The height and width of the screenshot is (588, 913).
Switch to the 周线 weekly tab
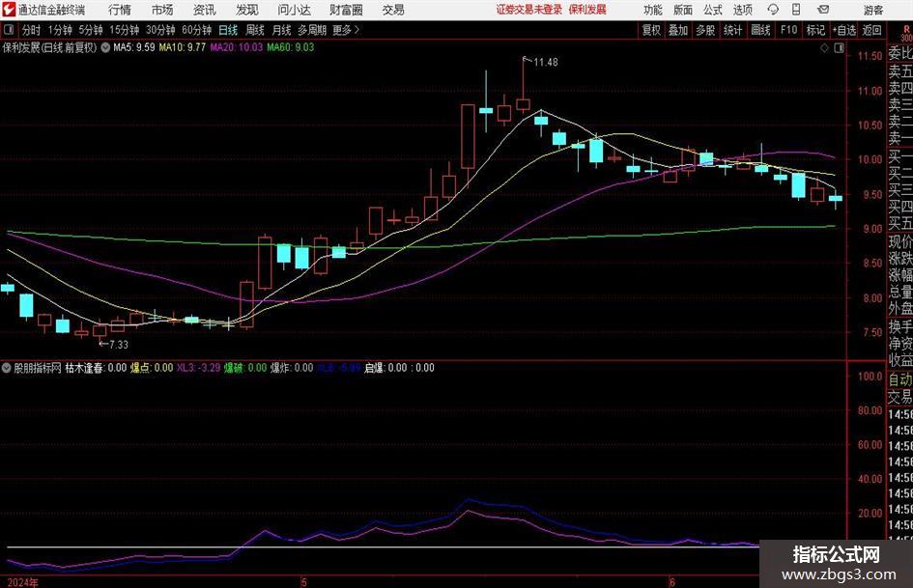[x=255, y=30]
